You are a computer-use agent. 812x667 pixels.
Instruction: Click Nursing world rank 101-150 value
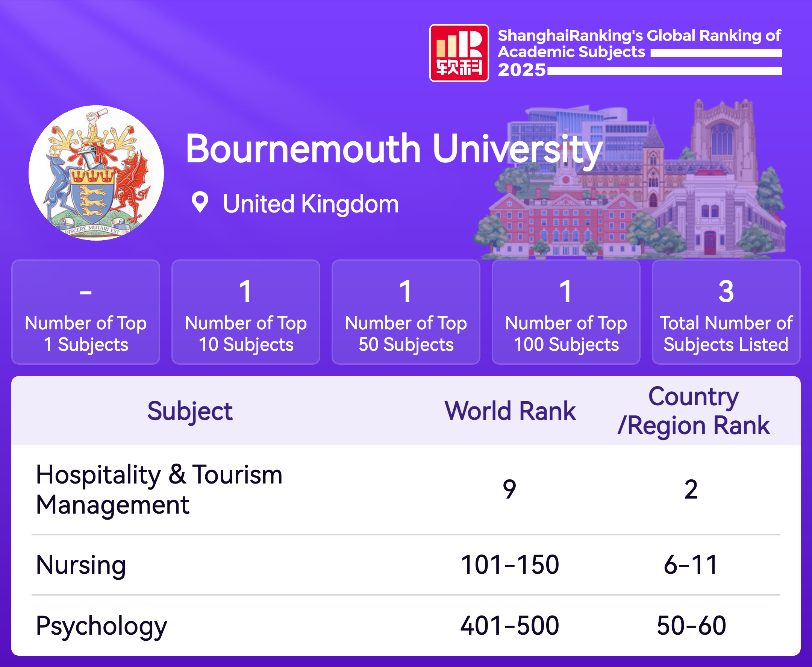(509, 565)
